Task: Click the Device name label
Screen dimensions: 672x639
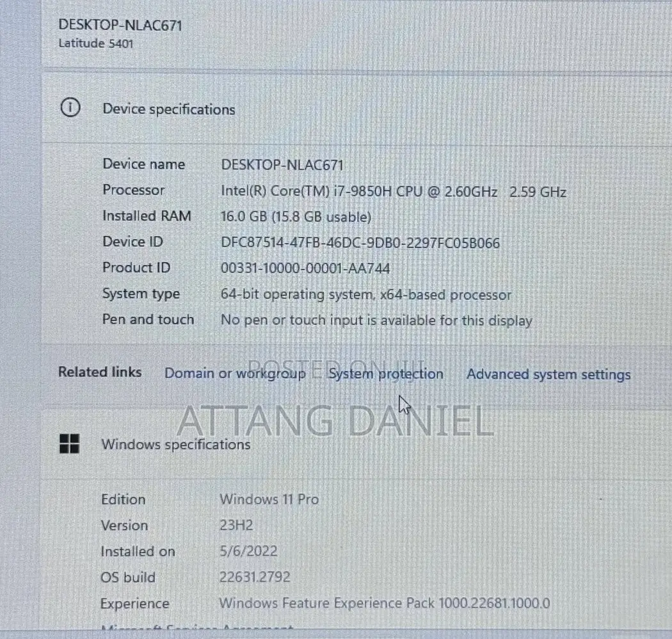Action: point(144,164)
